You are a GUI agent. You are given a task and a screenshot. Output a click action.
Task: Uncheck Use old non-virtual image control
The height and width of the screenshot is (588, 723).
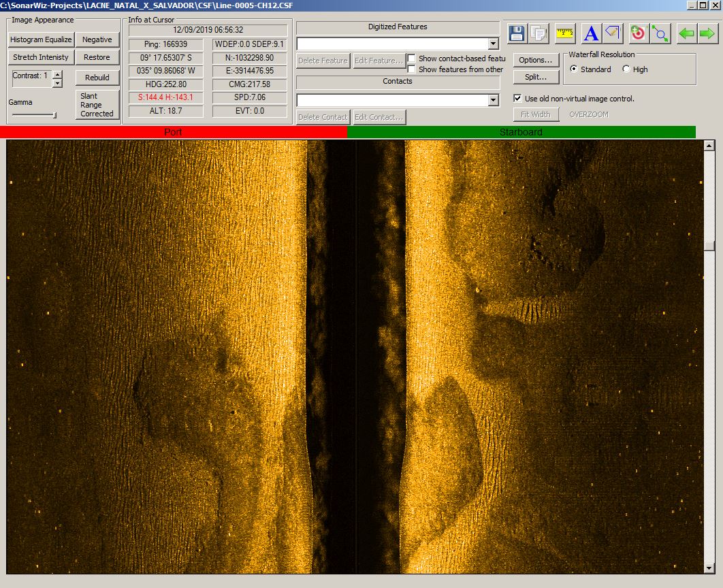pyautogui.click(x=517, y=99)
